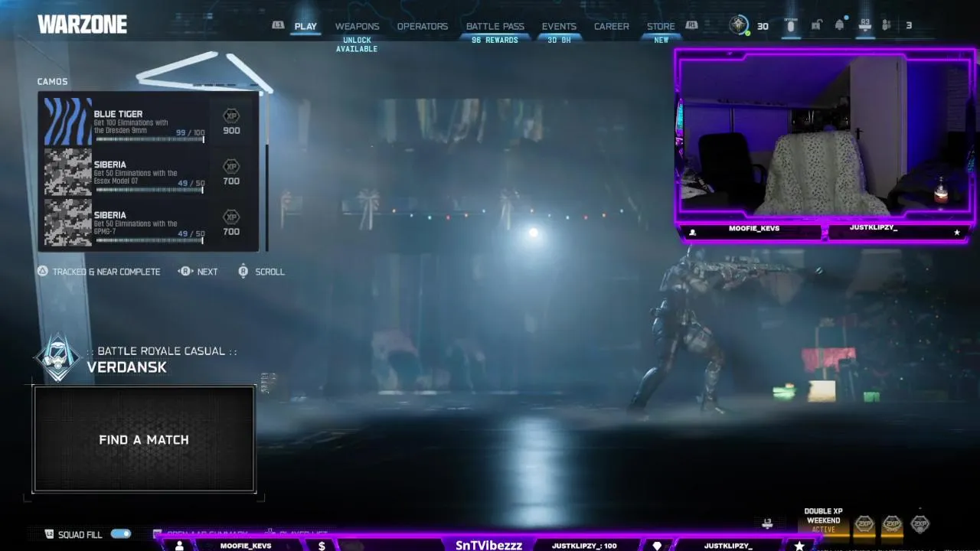This screenshot has width=980, height=551.
Task: Open the notifications bell icon
Action: pos(840,25)
